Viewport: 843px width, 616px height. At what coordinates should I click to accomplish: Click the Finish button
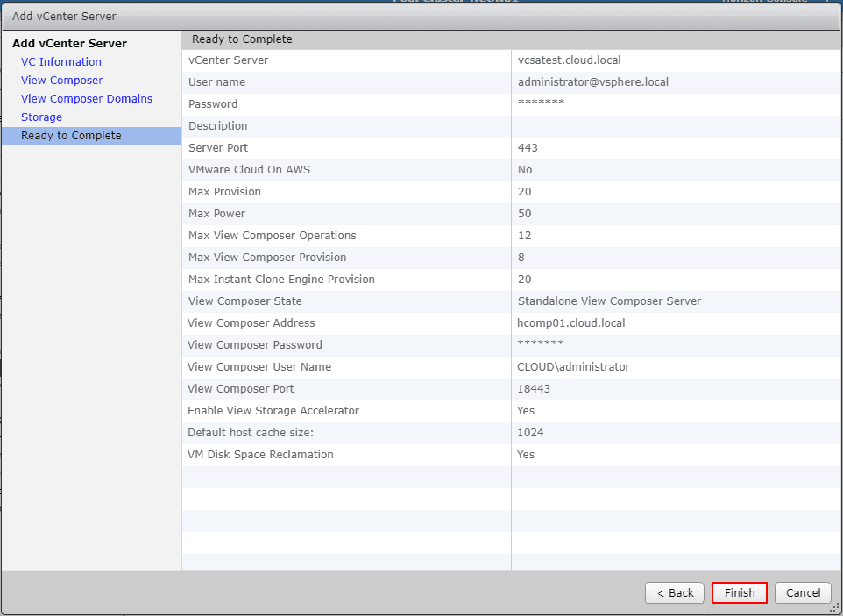click(x=739, y=592)
